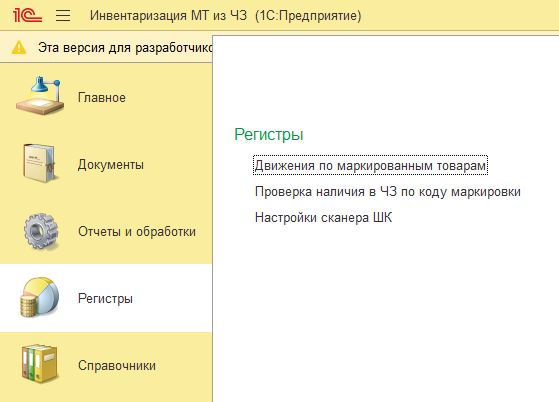Open the hamburger main menu
Viewport: 559px width, 402px height.
[x=63, y=15]
